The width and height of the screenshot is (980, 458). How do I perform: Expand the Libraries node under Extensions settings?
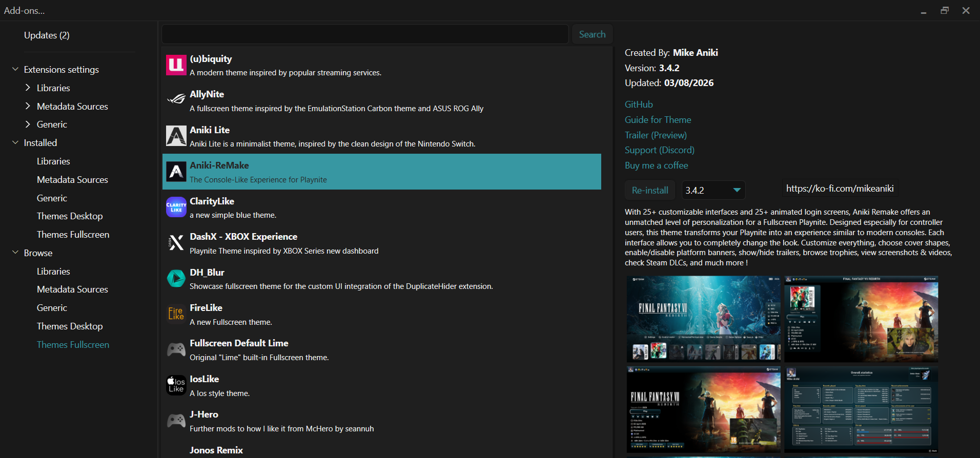pos(28,88)
